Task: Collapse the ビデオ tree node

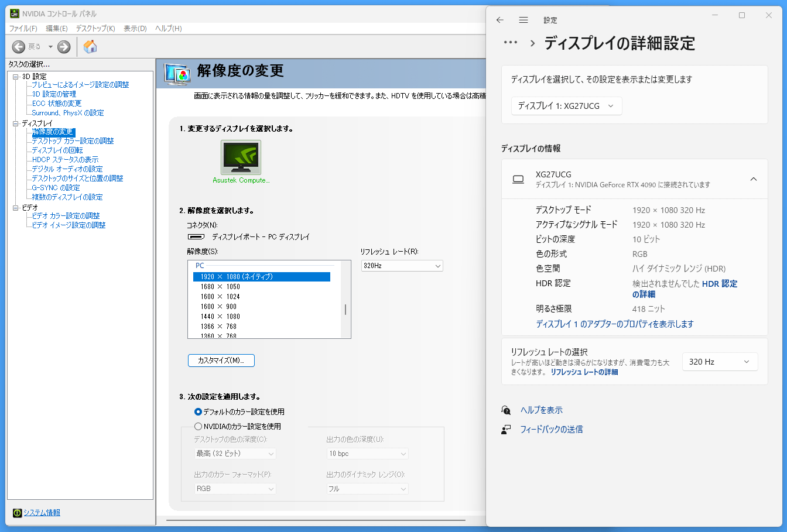Action: pos(16,208)
